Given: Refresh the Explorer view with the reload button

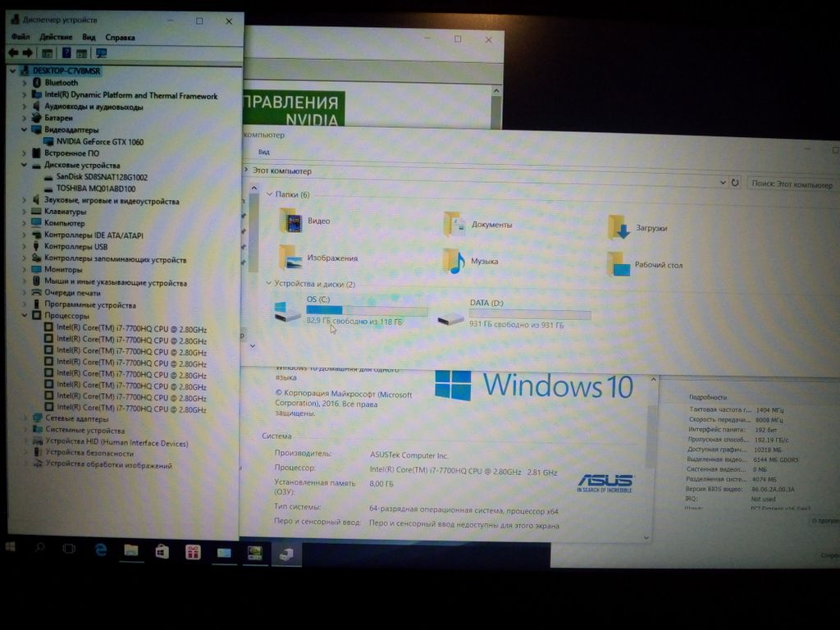Looking at the screenshot, I should click(x=735, y=183).
